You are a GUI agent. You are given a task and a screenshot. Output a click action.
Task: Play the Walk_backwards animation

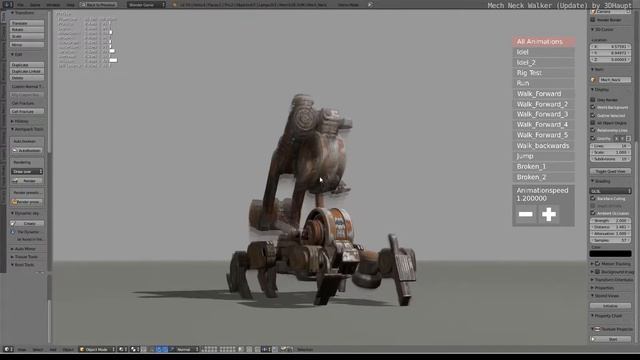[543, 146]
